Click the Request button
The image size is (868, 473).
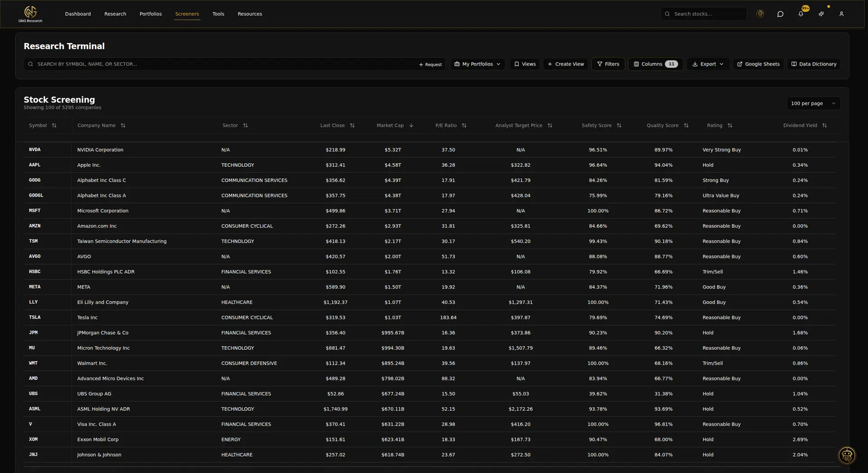[x=430, y=65]
